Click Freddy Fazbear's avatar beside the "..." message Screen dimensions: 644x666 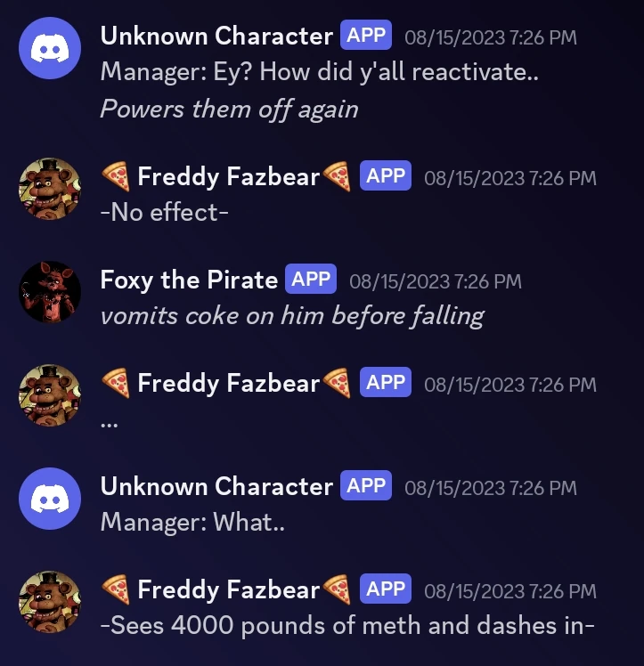click(49, 395)
